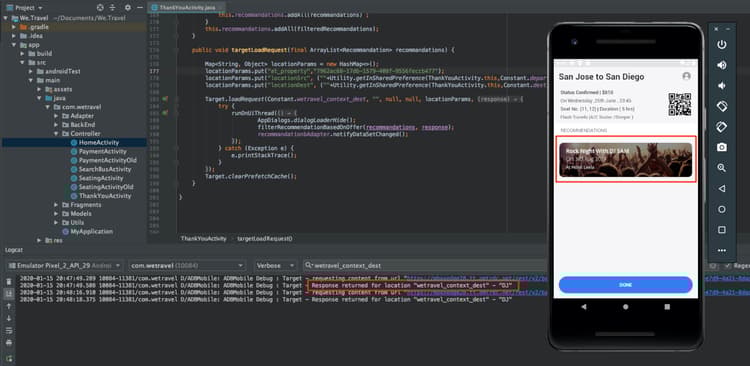Open the Verbose log level dropdown
Screen dimensions: 750x366
[x=276, y=266]
